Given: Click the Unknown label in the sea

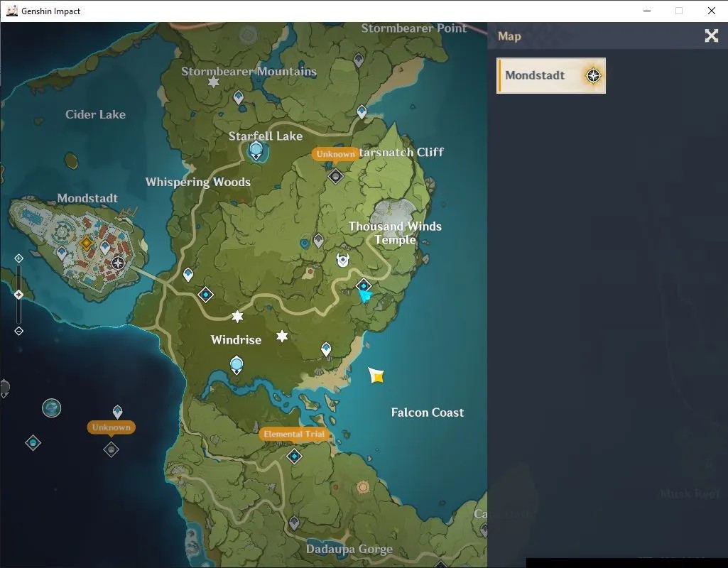Looking at the screenshot, I should pos(112,427).
